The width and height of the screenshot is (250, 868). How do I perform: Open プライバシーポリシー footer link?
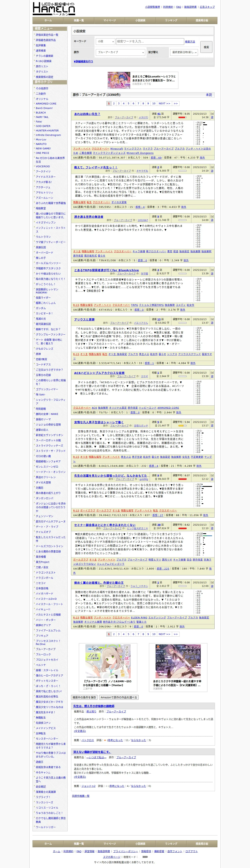coord(126,851)
